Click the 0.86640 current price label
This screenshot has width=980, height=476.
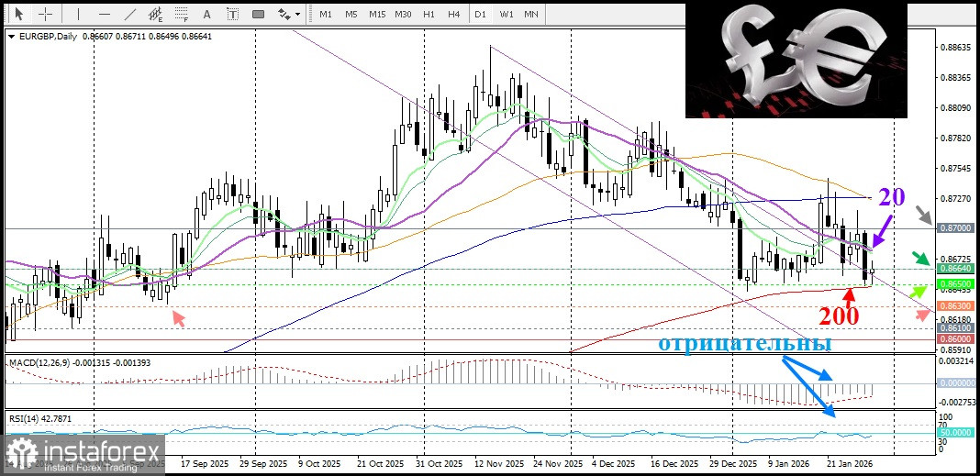[x=956, y=268]
